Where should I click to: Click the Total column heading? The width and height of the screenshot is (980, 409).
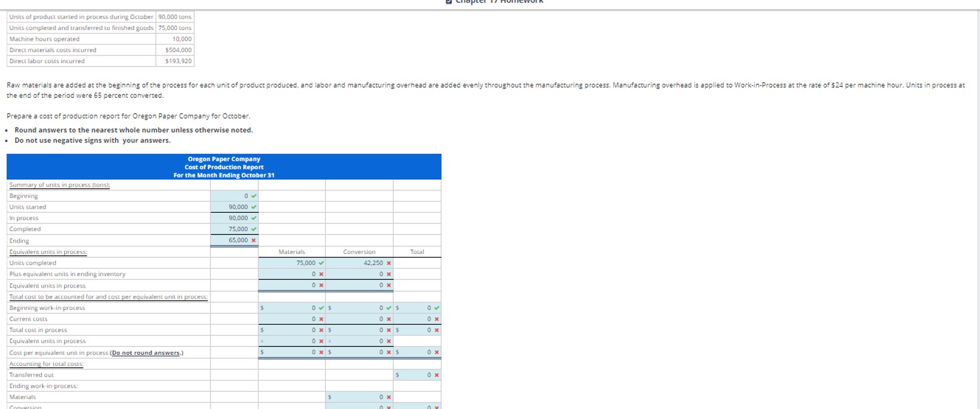tap(417, 252)
